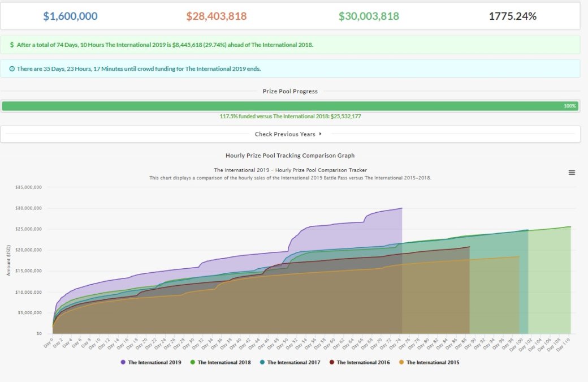This screenshot has height=382, width=588.
Task: Click the Day 110 x-axis label
Action: (563, 345)
